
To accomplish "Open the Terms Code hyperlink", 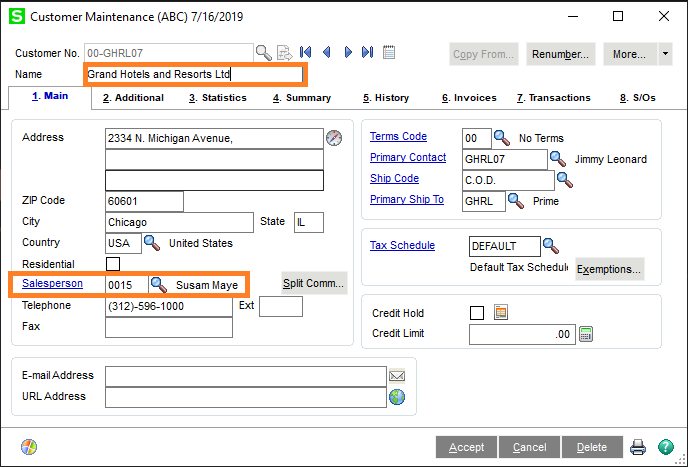I will pyautogui.click(x=398, y=137).
